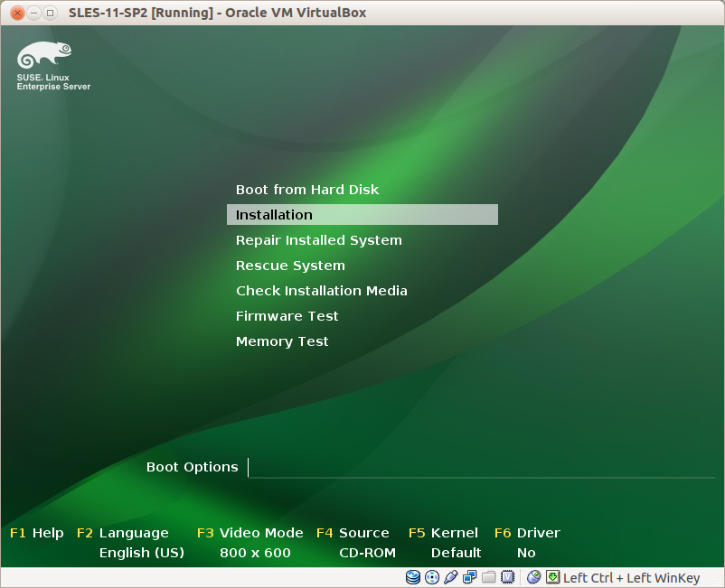Choose the Rescue System option
Image resolution: width=725 pixels, height=588 pixels.
[290, 265]
